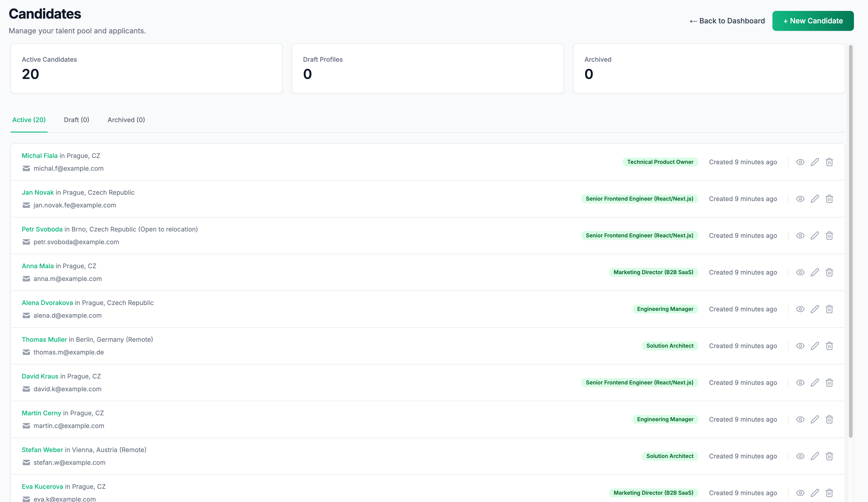868x502 pixels.
Task: Select the Engineering Manager badge on Martin Cerny
Action: coord(665,419)
